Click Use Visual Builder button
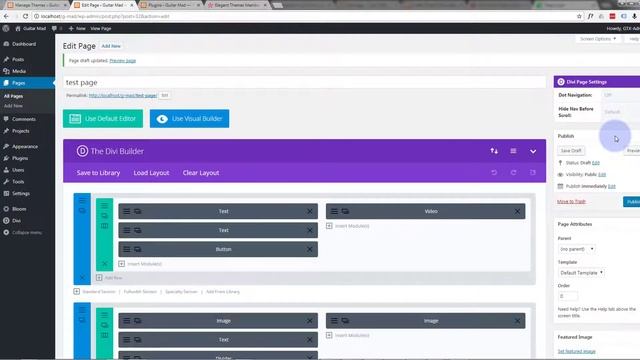Viewport: 640px width, 360px height. (189, 119)
